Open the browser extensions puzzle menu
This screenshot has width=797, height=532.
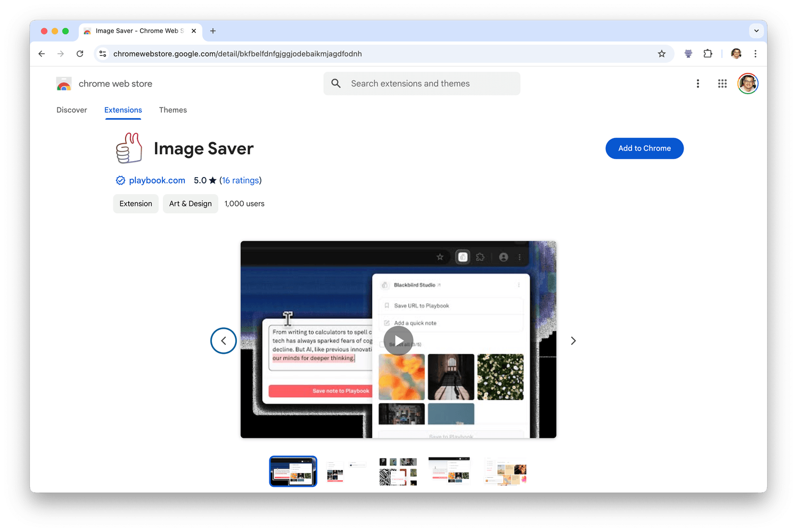[708, 54]
